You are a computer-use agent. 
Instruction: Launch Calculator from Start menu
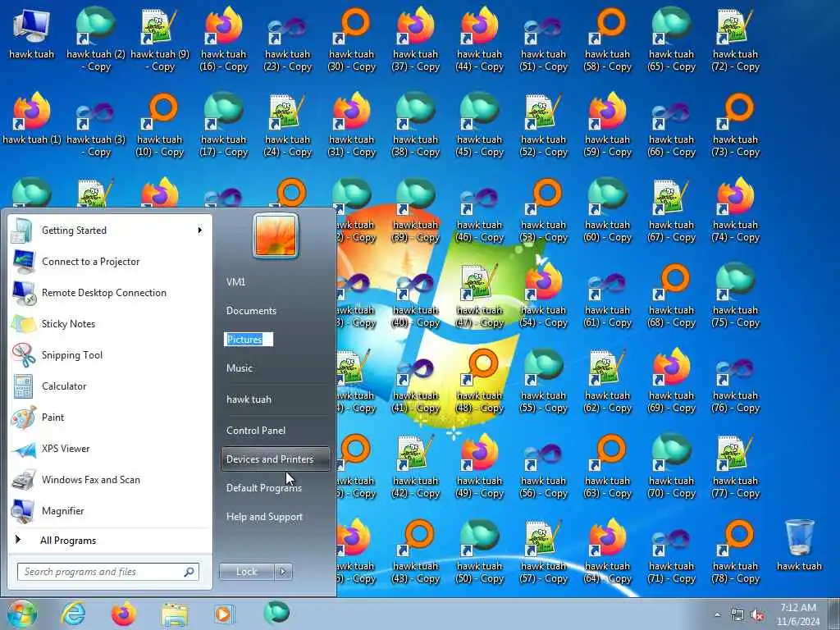point(111,386)
